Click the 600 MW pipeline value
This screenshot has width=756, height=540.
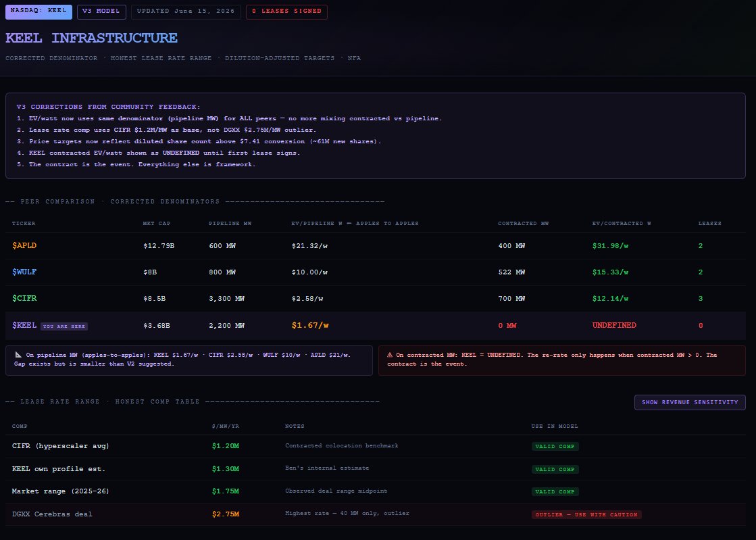[x=222, y=246]
